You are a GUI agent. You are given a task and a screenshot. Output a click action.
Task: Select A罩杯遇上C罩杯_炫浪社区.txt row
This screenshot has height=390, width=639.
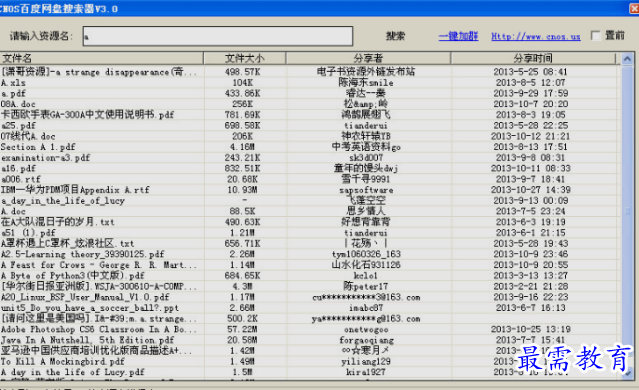tap(310, 243)
